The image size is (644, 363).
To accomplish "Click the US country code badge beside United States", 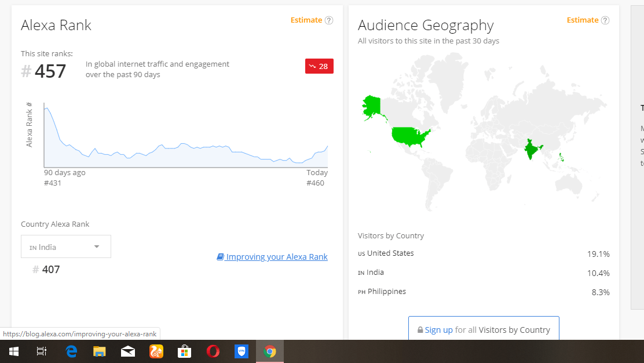I will pyautogui.click(x=363, y=253).
